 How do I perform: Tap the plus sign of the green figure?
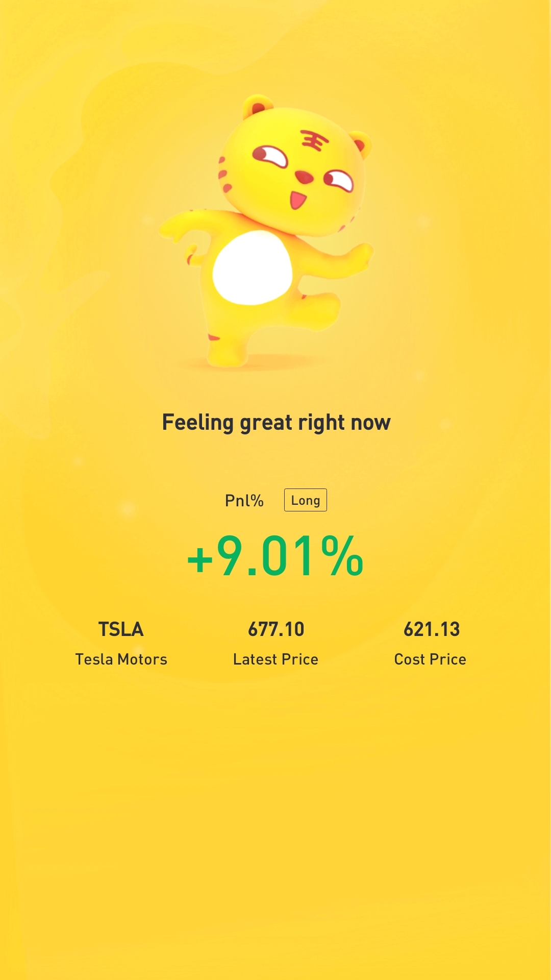(200, 560)
